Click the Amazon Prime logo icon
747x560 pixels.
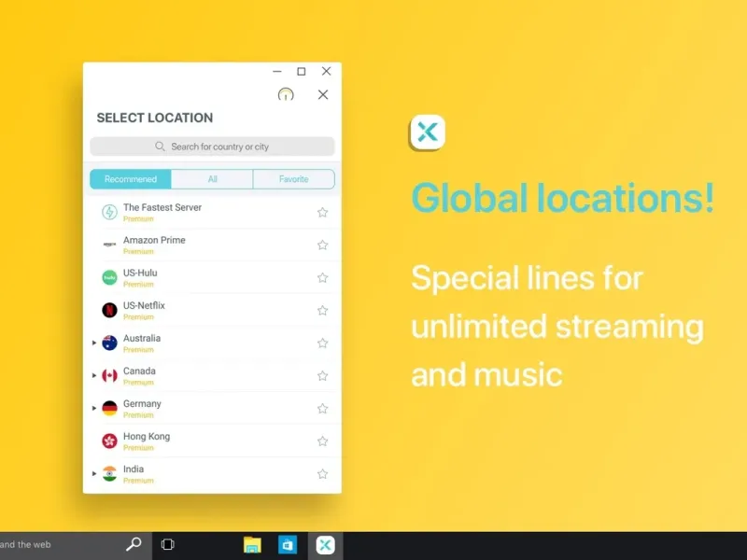tap(109, 245)
